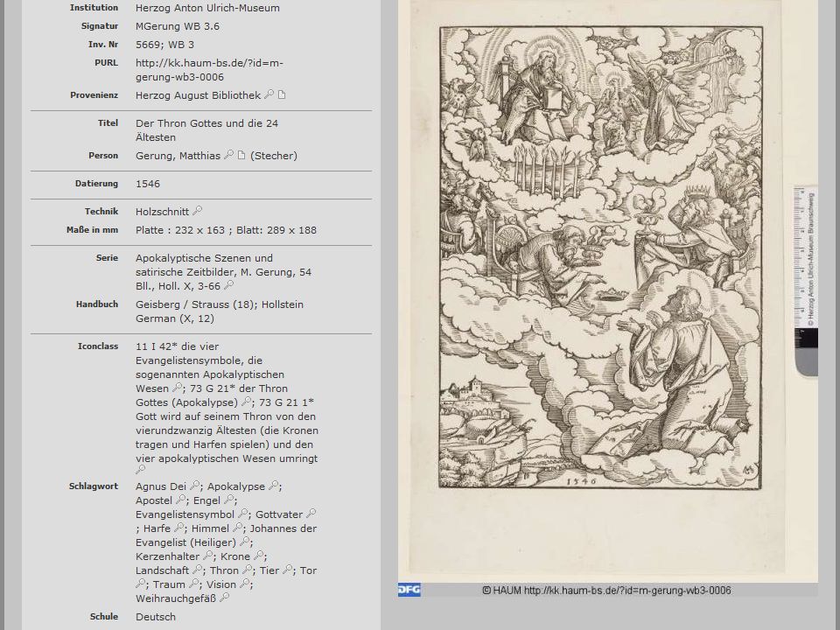Image resolution: width=840 pixels, height=630 pixels.
Task: Click search icon next to Traum
Action: [194, 584]
